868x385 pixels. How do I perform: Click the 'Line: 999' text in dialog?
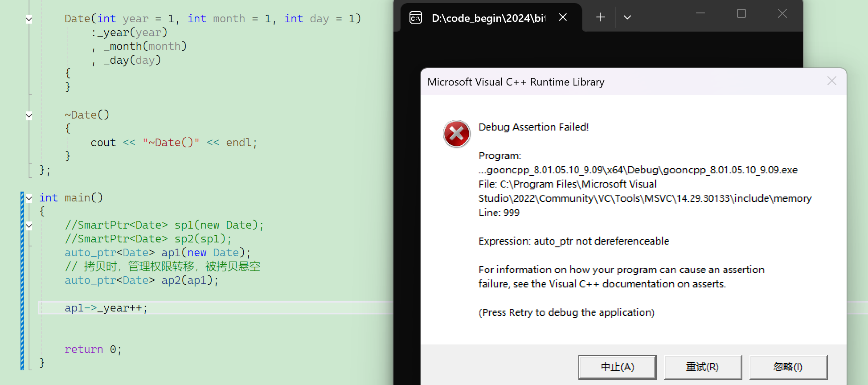point(499,213)
